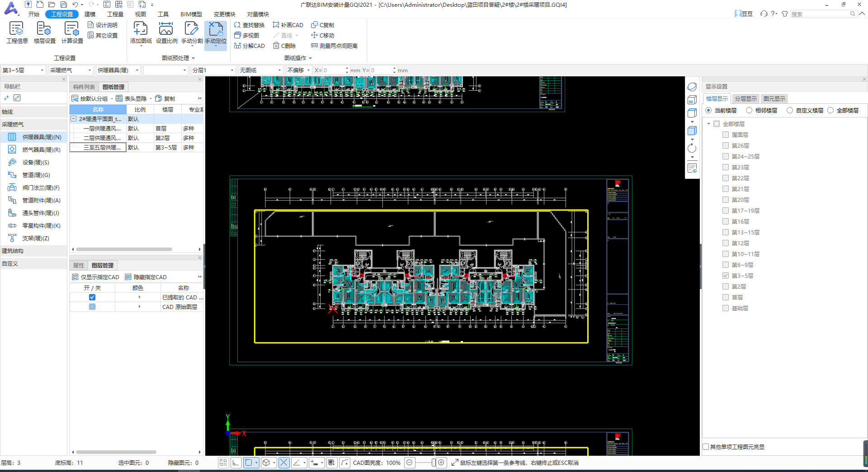Open the 工程量 ribbon tab
Image resolution: width=868 pixels, height=472 pixels.
[115, 14]
